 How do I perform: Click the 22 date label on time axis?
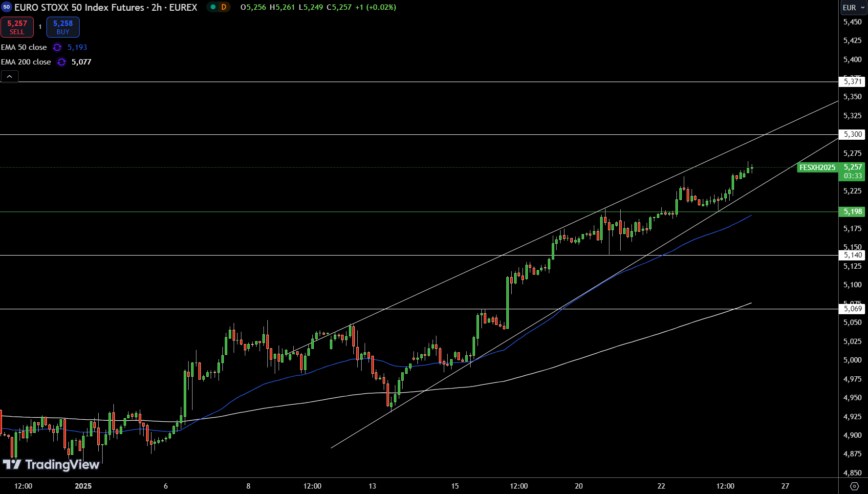click(x=661, y=486)
